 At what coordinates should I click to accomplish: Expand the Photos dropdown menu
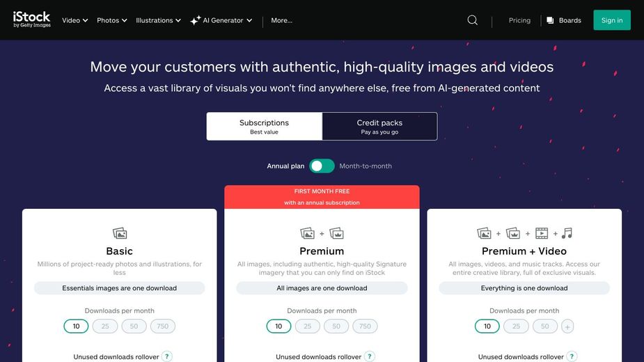click(111, 20)
